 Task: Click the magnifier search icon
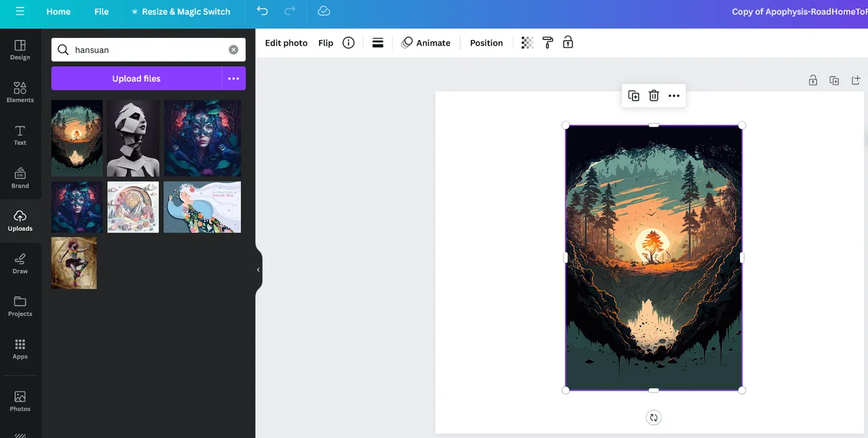point(63,49)
